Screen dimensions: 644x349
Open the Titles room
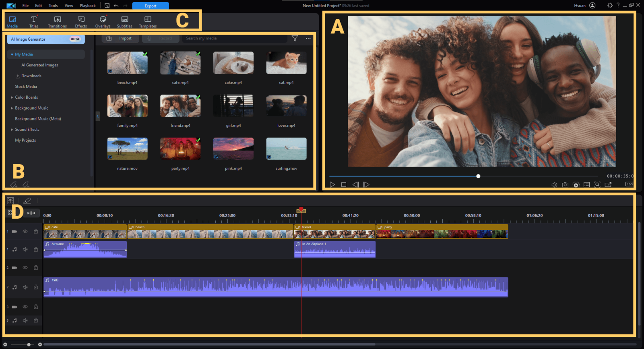[34, 22]
